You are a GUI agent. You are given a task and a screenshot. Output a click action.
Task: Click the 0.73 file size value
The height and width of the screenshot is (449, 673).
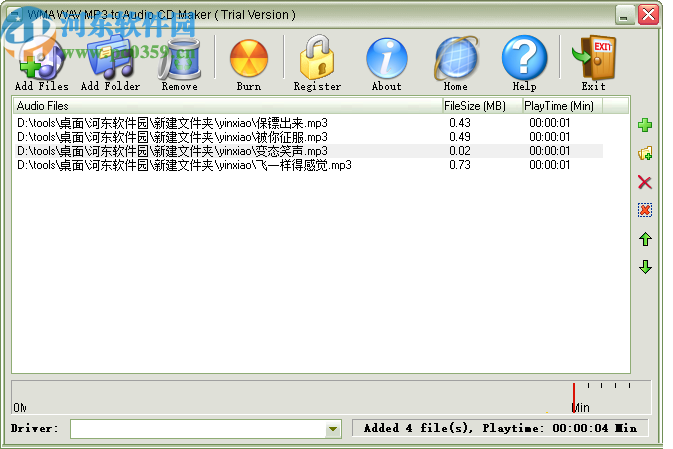tap(460, 165)
